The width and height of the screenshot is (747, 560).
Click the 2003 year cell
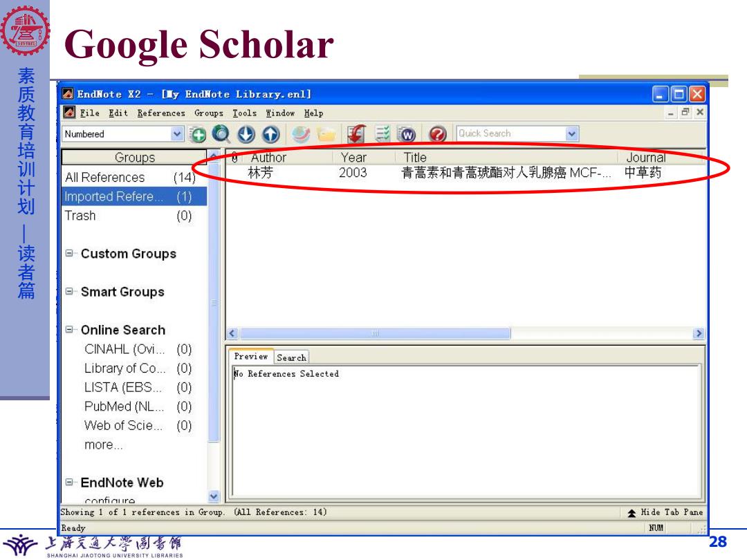(353, 172)
